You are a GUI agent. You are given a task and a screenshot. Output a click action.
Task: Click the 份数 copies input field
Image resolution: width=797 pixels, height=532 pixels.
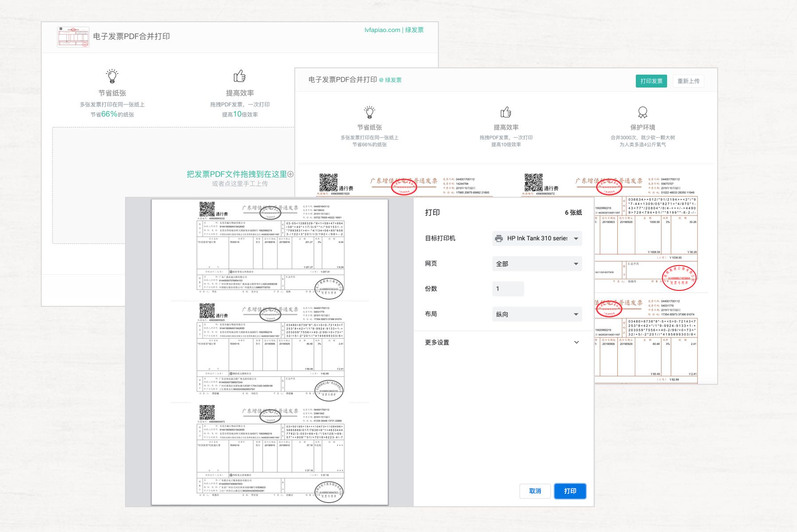coord(508,289)
